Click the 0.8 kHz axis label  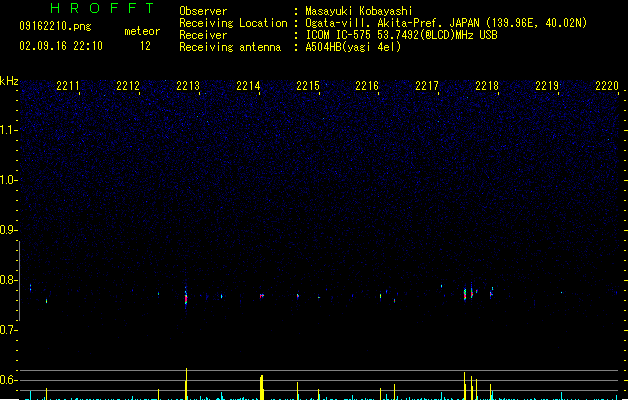click(8, 280)
